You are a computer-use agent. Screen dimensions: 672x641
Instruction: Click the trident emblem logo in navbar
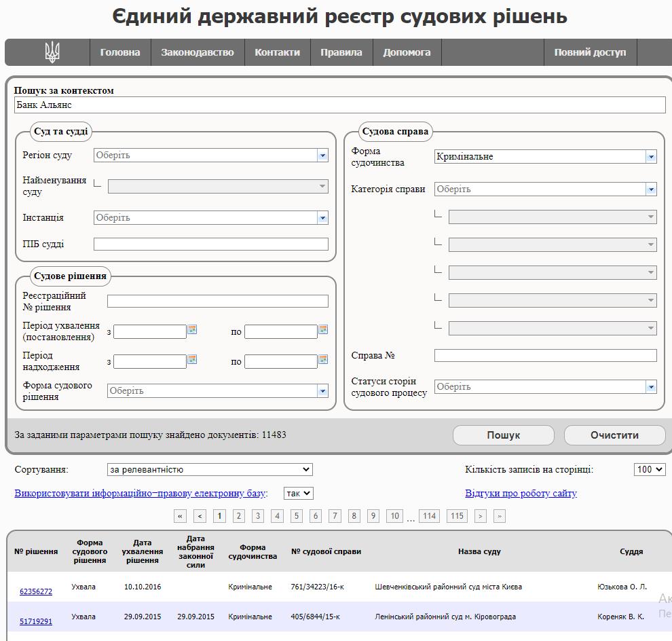(52, 52)
